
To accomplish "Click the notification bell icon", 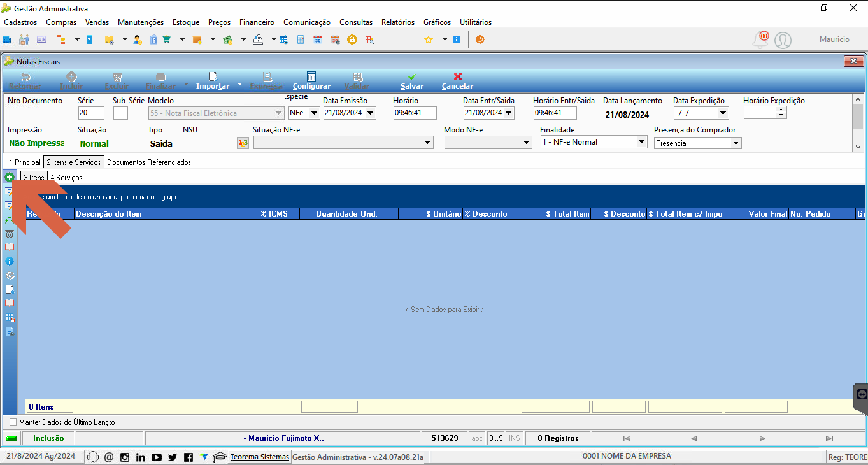I will (760, 40).
